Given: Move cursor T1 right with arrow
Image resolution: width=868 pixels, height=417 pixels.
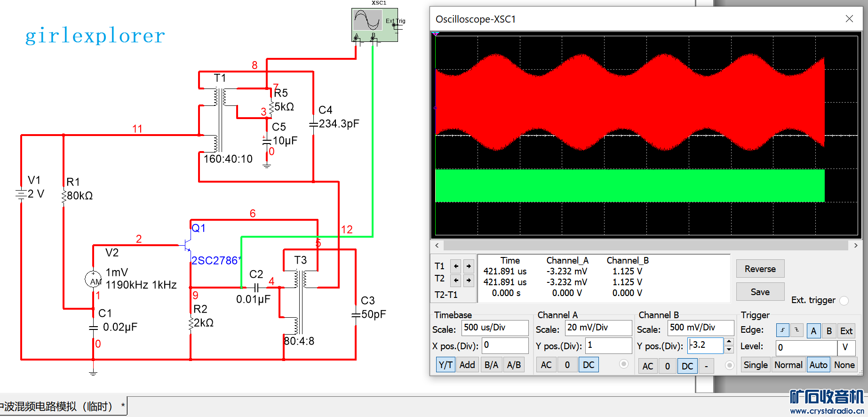Looking at the screenshot, I should [x=469, y=266].
